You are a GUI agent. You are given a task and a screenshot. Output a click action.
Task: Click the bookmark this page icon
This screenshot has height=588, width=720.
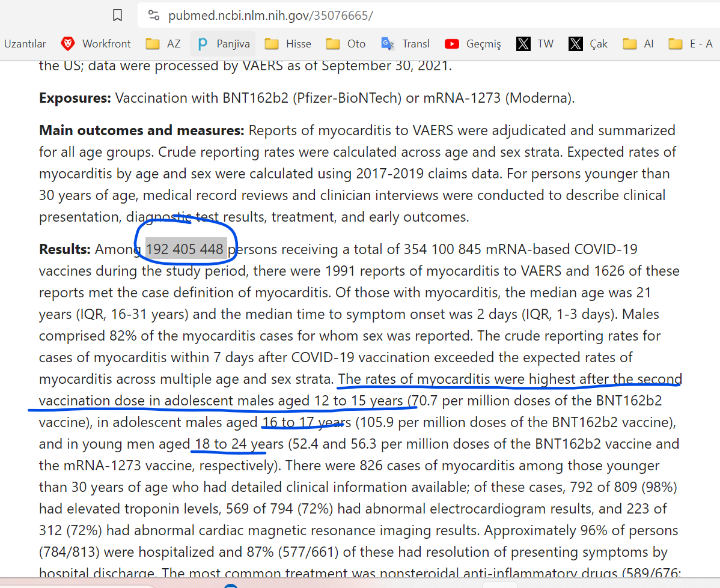click(118, 16)
